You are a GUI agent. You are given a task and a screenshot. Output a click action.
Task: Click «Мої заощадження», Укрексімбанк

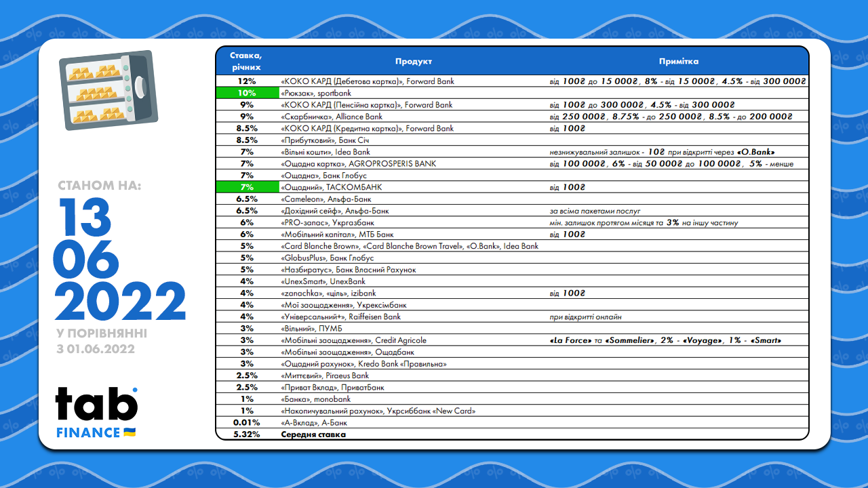point(343,305)
